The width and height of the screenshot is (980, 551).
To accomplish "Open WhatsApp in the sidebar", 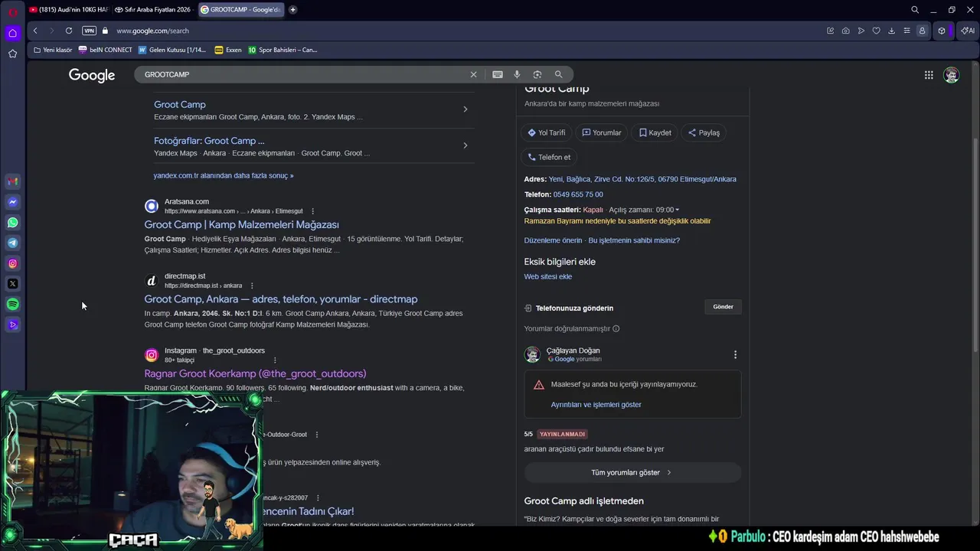I will [x=12, y=223].
